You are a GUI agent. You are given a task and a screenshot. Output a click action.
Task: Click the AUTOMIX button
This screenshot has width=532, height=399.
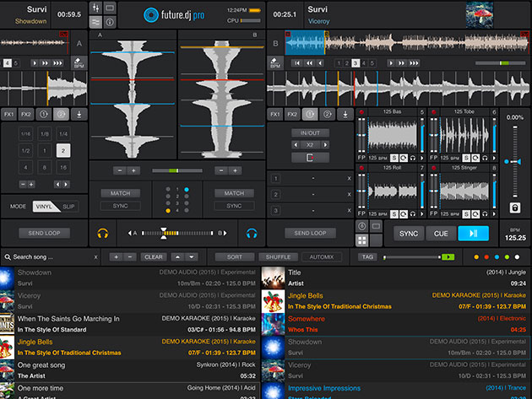(x=322, y=257)
